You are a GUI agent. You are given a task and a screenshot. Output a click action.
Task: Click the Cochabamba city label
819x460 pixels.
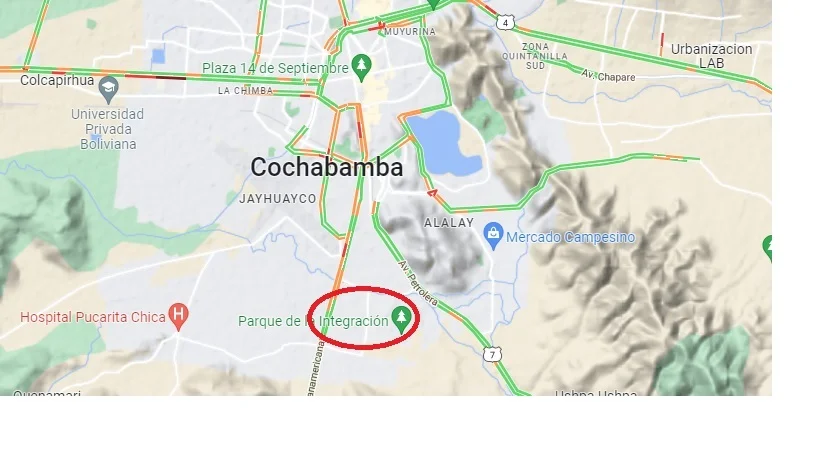[326, 168]
